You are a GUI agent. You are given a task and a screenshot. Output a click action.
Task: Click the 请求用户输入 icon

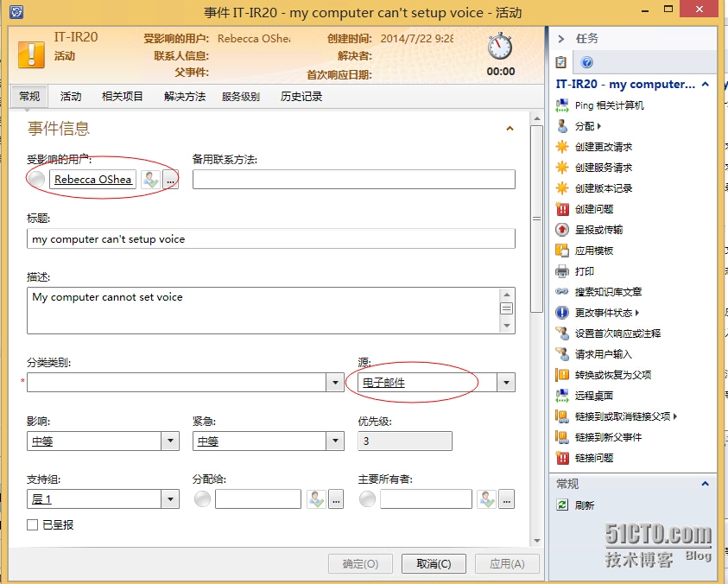pos(562,354)
